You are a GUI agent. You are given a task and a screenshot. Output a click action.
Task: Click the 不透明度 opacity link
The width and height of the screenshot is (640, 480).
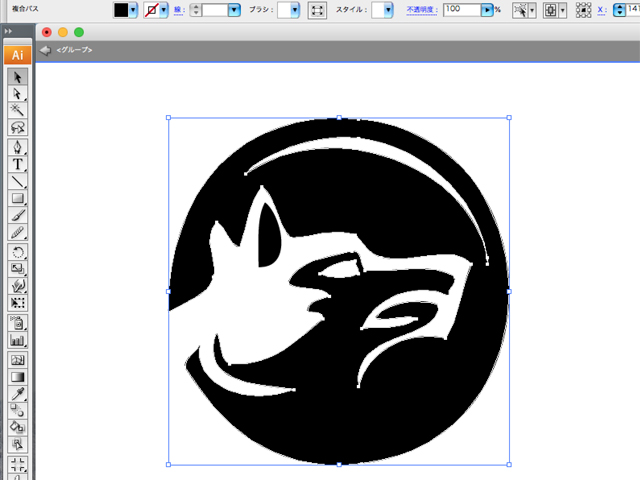click(422, 10)
